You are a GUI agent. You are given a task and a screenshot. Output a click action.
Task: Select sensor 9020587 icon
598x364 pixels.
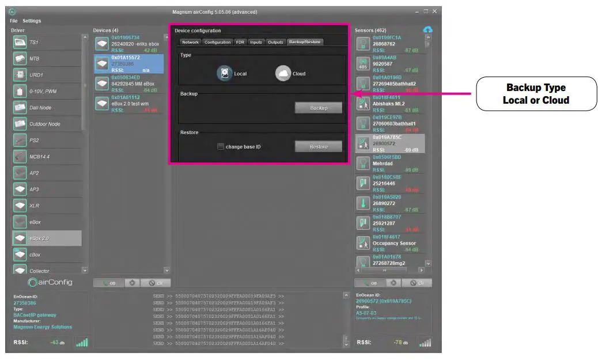[x=363, y=64]
